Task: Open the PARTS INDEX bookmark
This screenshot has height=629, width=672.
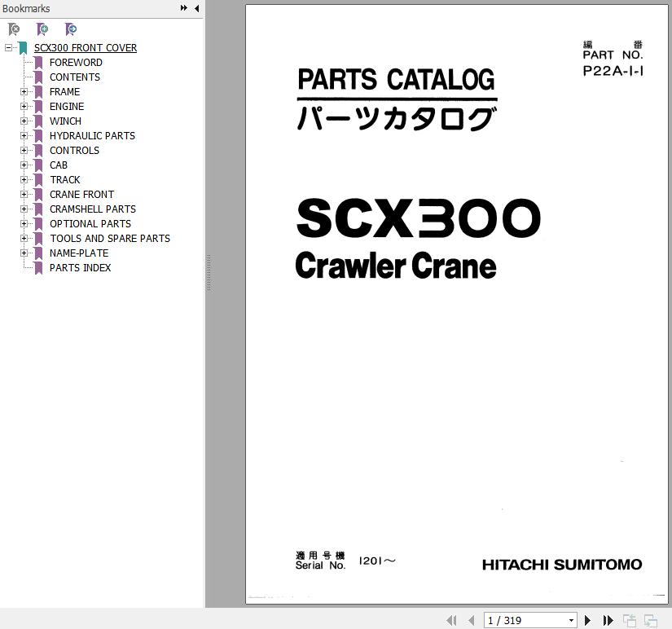Action: coord(80,267)
